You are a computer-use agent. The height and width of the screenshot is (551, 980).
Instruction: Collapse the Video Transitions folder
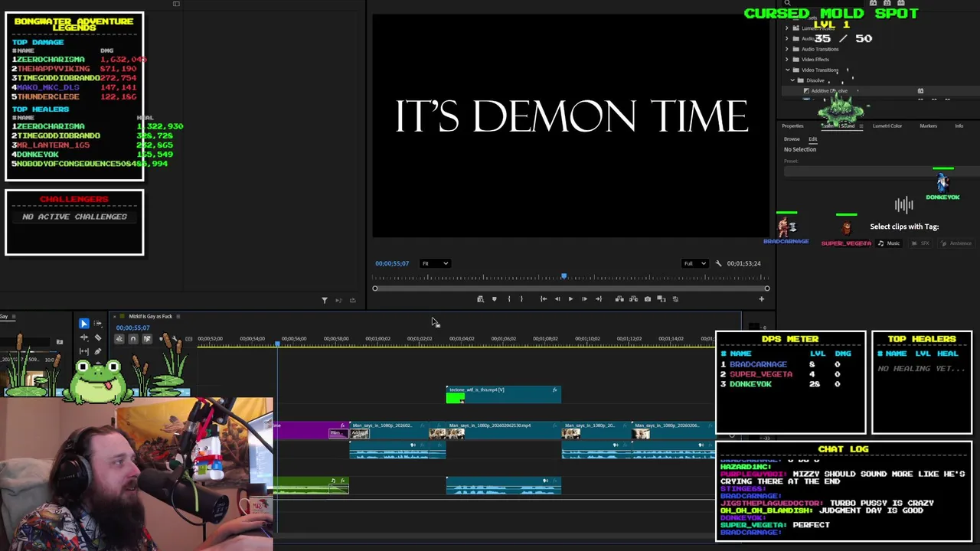click(x=787, y=70)
